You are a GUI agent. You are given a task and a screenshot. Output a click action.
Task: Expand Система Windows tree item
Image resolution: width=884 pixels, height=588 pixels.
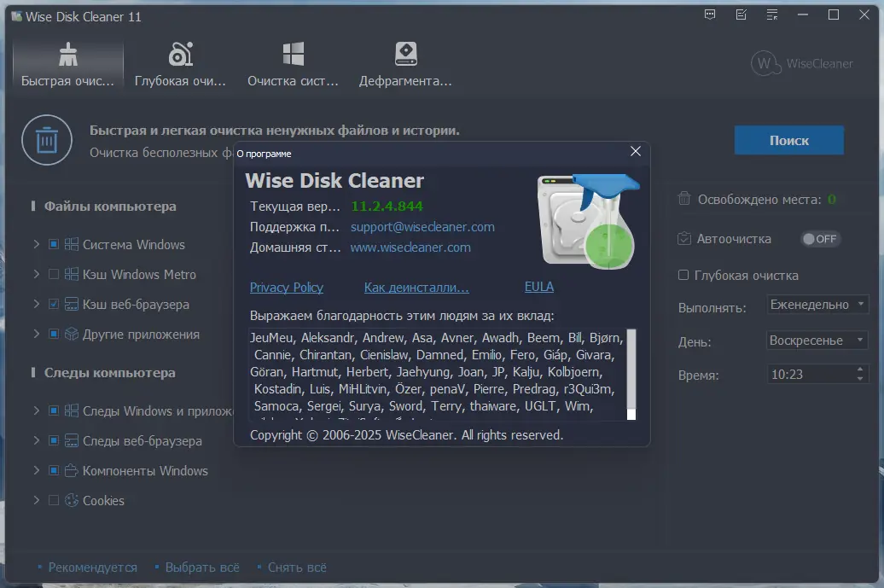(x=37, y=244)
